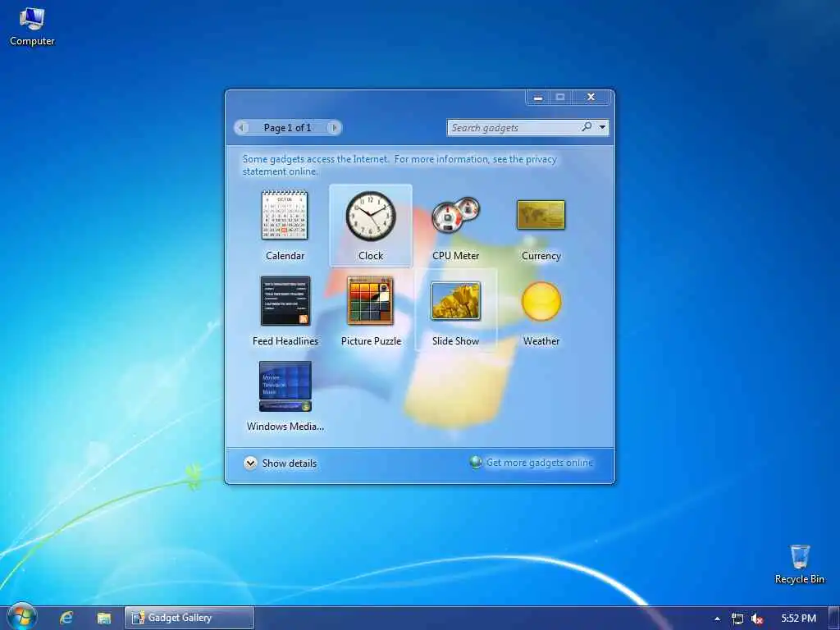
Task: Click the search magnifier icon
Action: coord(587,127)
